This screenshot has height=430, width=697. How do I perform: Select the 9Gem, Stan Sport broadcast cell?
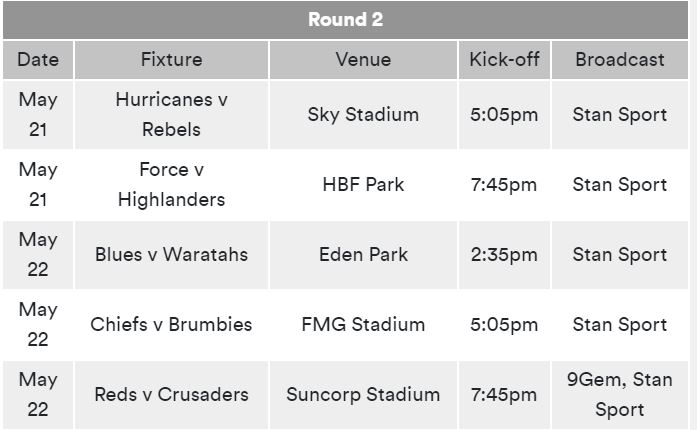(620, 395)
